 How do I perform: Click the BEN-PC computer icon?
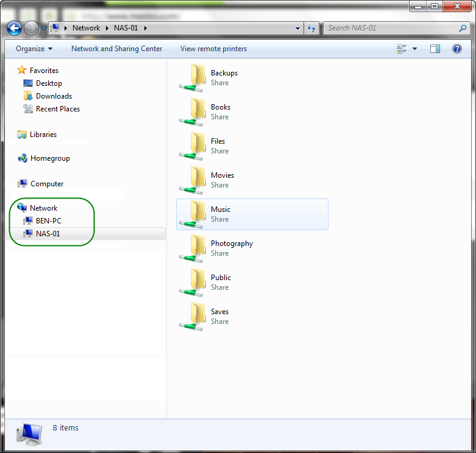pyautogui.click(x=28, y=220)
